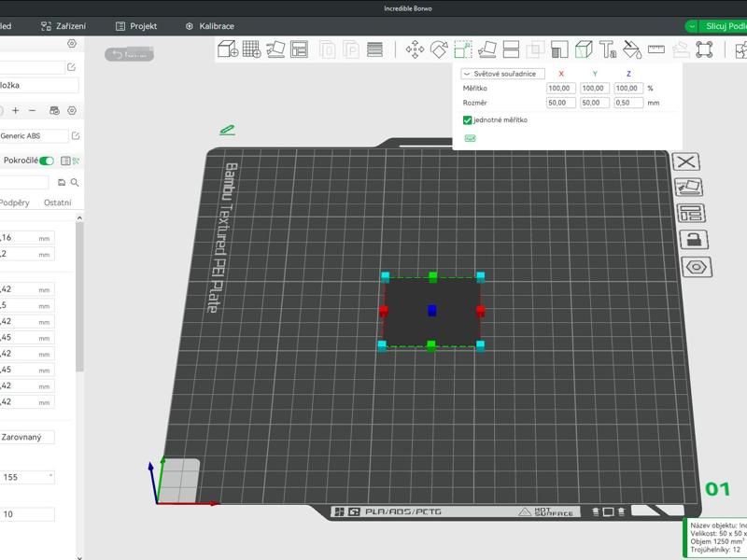This screenshot has height=560, width=747.
Task: Click the Rozměr Y size field
Action: tap(595, 103)
